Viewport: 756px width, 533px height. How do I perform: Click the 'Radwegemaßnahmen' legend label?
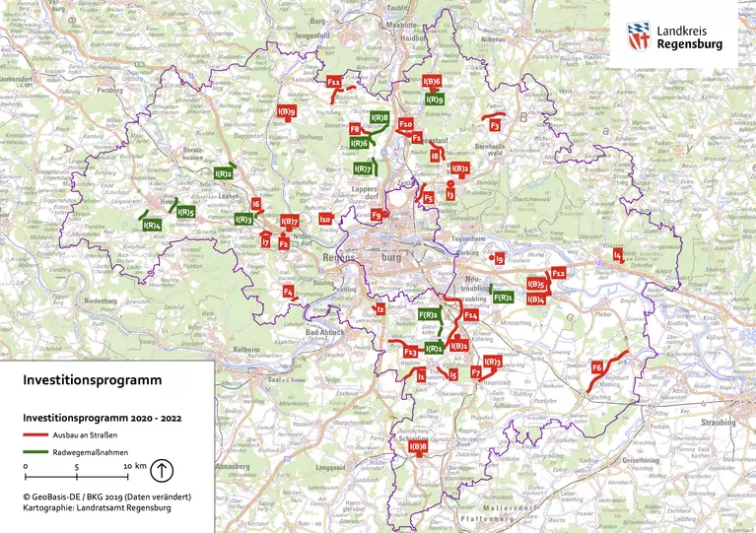(91, 452)
